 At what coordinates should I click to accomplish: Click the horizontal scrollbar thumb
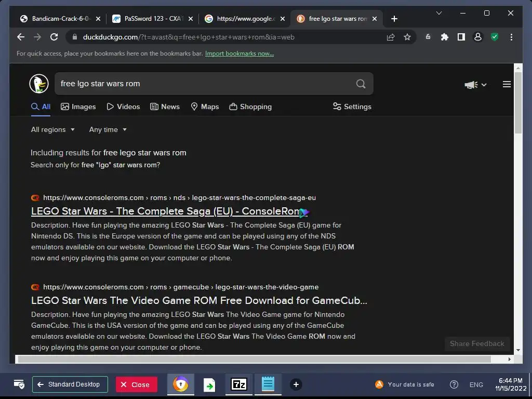pos(255,359)
